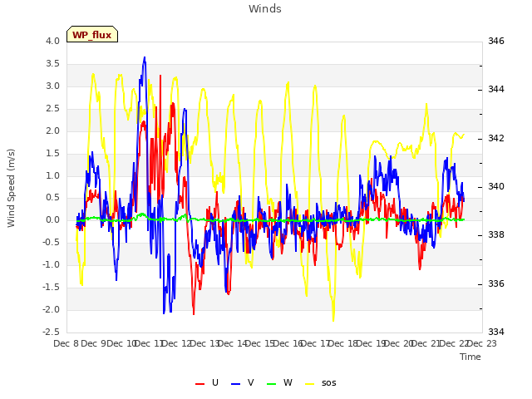Select the 'W' legend label
This screenshot has width=532, height=399.
[x=288, y=382]
